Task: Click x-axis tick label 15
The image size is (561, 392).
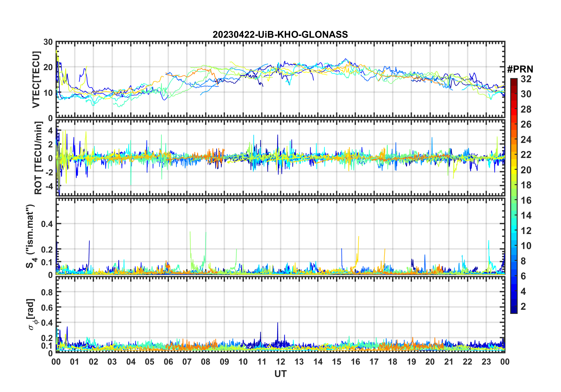Action: 337,362
